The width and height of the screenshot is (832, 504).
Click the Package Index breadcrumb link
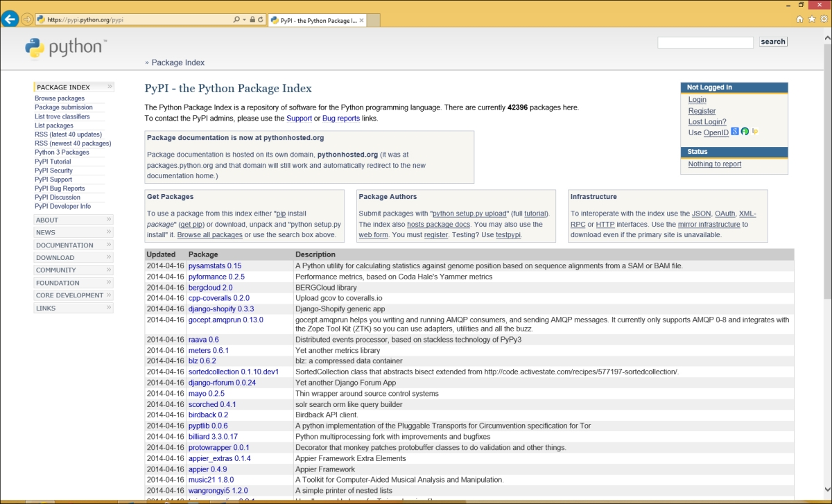tap(178, 62)
